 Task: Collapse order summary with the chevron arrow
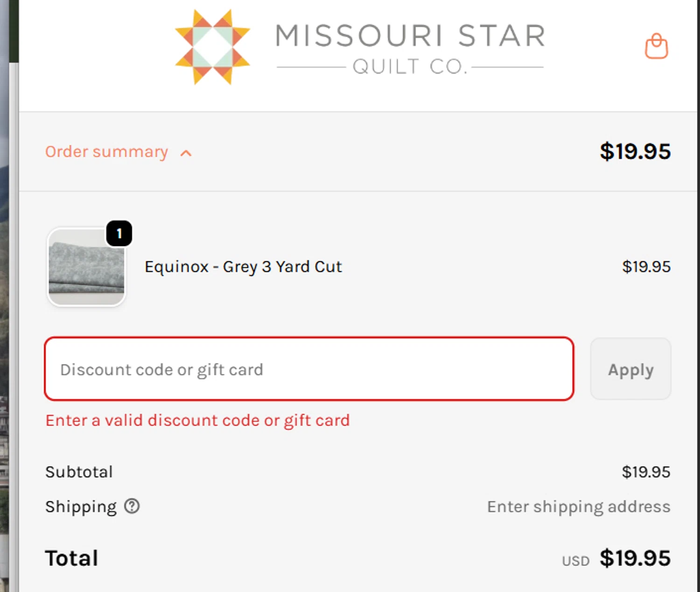186,153
